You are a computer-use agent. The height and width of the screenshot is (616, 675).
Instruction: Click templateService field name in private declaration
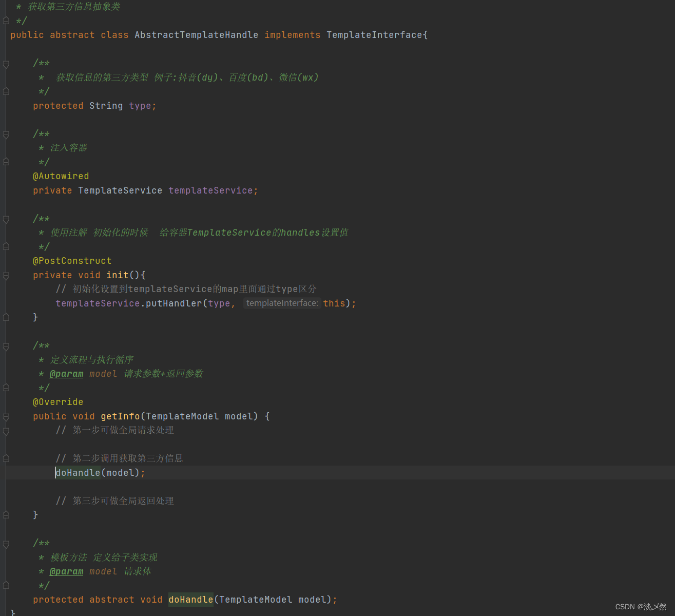click(x=210, y=190)
